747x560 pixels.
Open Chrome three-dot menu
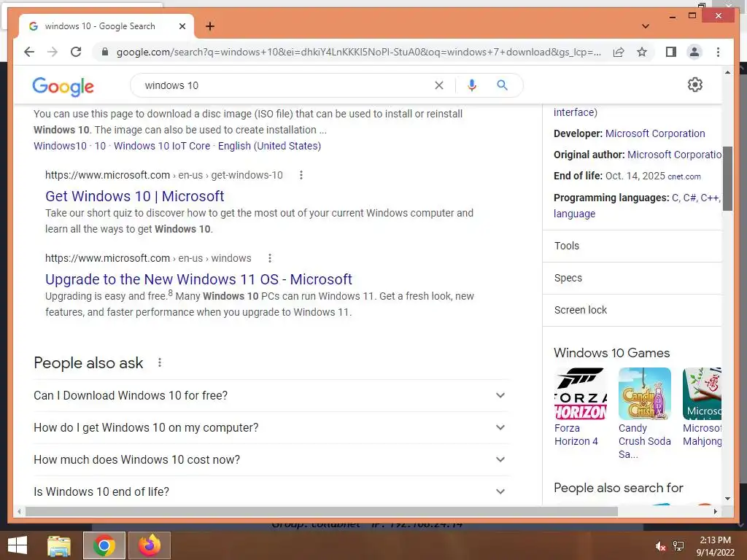click(718, 52)
